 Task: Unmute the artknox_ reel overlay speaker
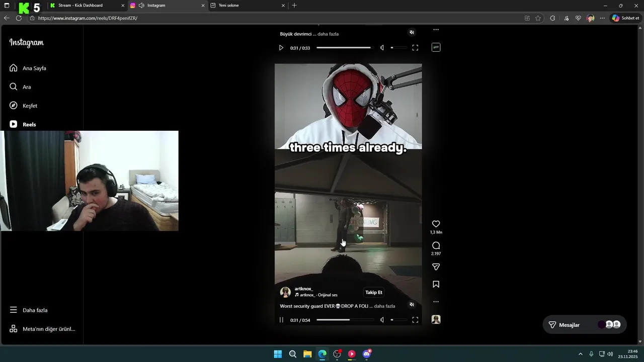tap(412, 305)
